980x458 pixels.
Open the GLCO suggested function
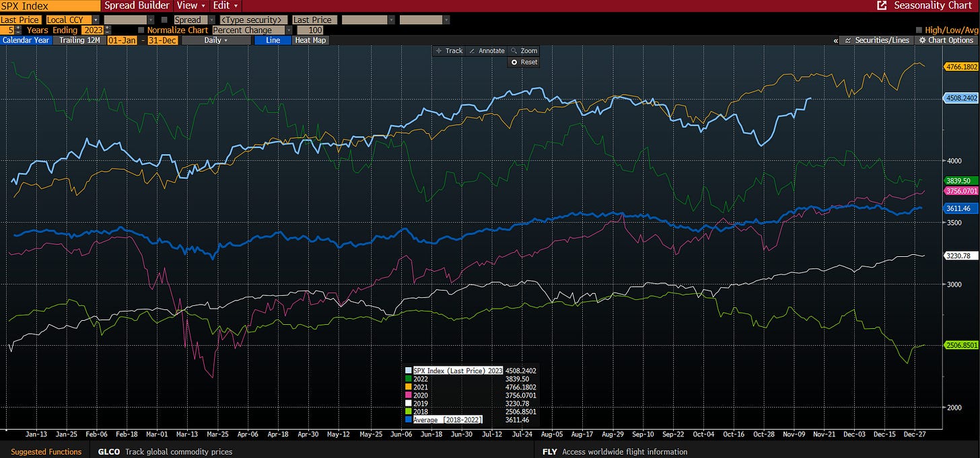coord(109,452)
